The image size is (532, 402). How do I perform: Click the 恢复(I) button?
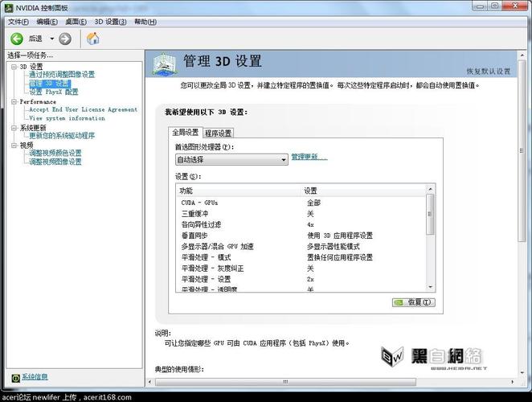tap(414, 302)
